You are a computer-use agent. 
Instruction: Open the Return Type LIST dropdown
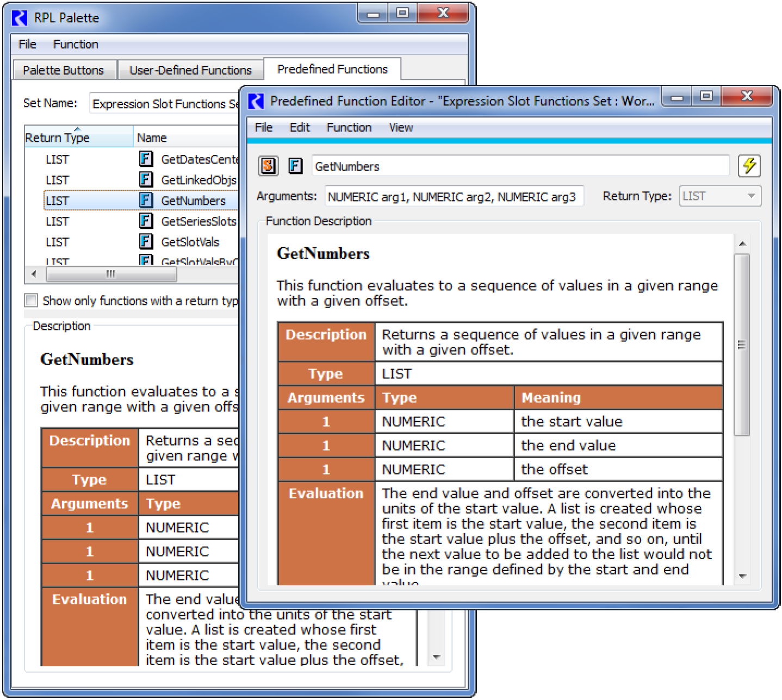coord(719,196)
